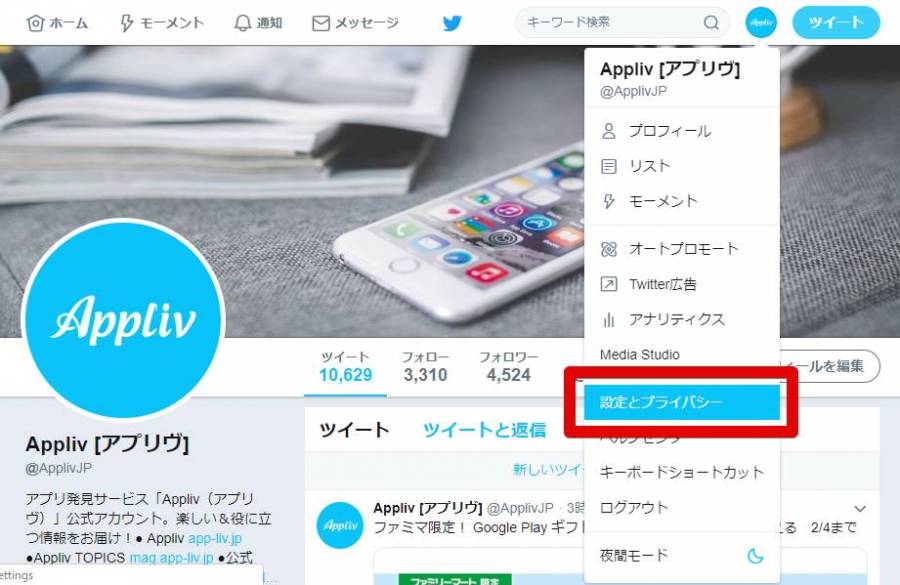Viewport: 900px width, 585px height.
Task: Switch to ツイートと返信 tab
Action: [484, 430]
